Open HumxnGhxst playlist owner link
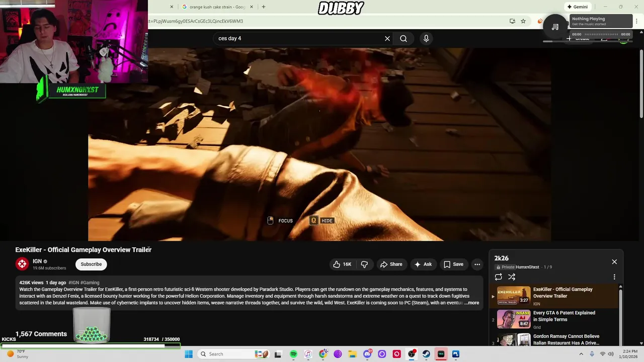 coord(527,267)
